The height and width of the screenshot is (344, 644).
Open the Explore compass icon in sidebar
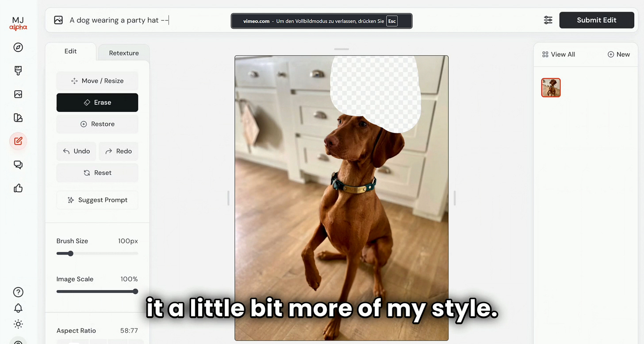[x=18, y=47]
